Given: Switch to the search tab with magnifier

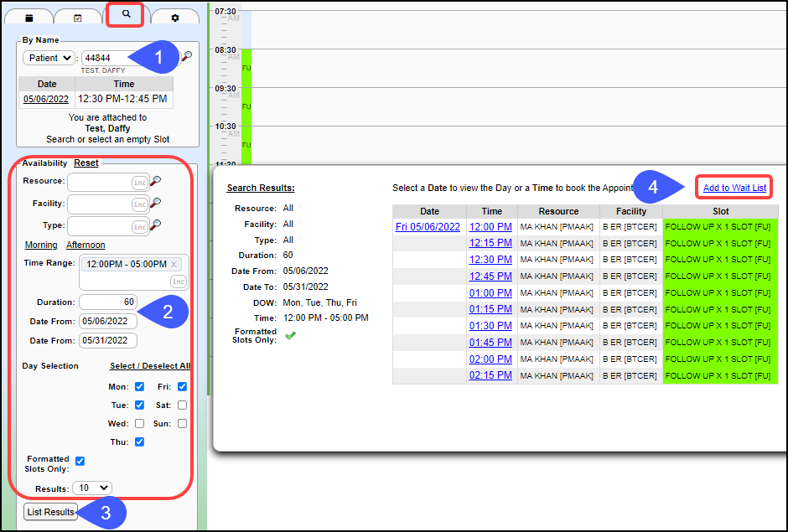Looking at the screenshot, I should (x=126, y=14).
